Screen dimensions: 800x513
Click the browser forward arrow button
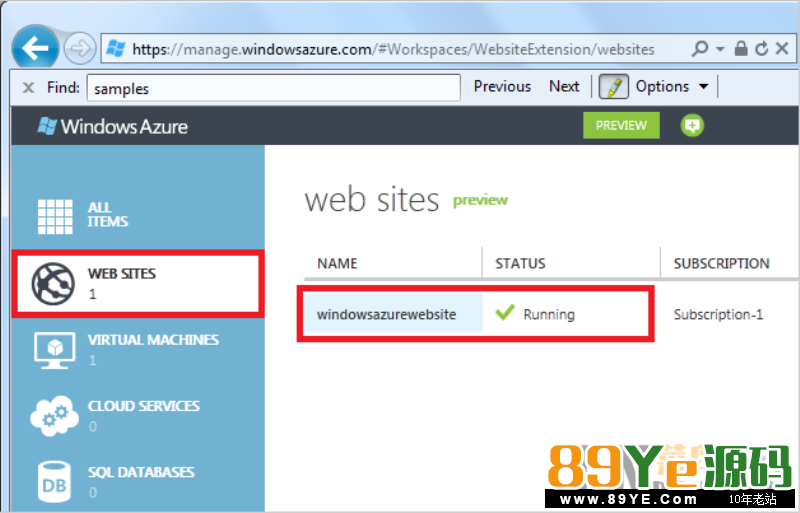pyautogui.click(x=80, y=48)
